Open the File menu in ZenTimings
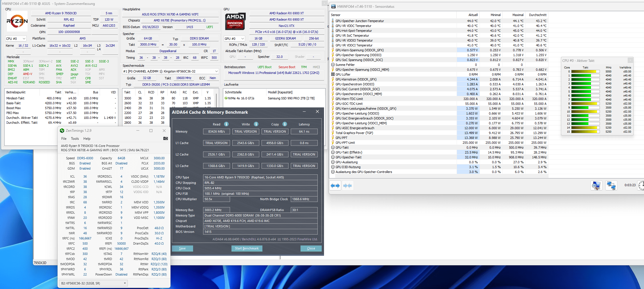The image size is (644, 289). (x=64, y=139)
